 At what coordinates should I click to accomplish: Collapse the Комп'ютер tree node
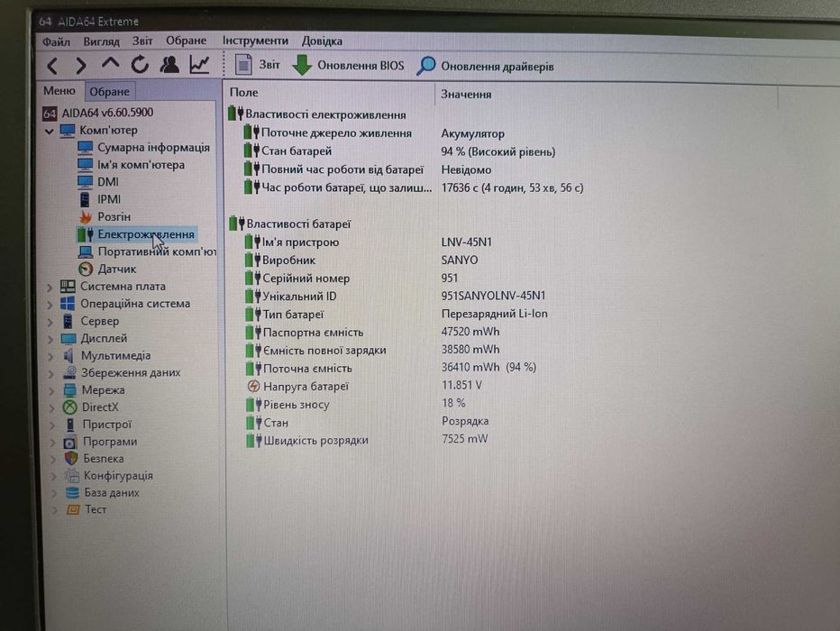pos(49,132)
